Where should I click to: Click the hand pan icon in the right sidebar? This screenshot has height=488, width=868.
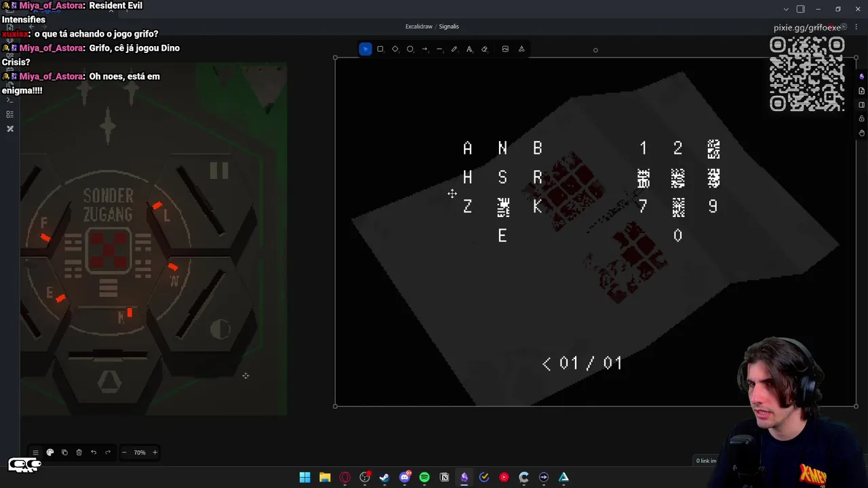(861, 134)
